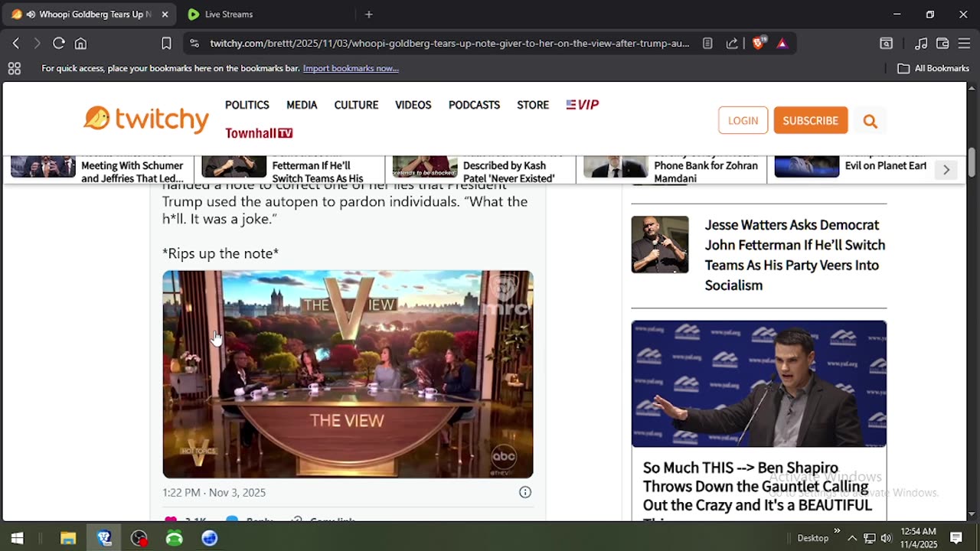Open the browser home page
The height and width of the screenshot is (551, 980).
click(x=80, y=44)
